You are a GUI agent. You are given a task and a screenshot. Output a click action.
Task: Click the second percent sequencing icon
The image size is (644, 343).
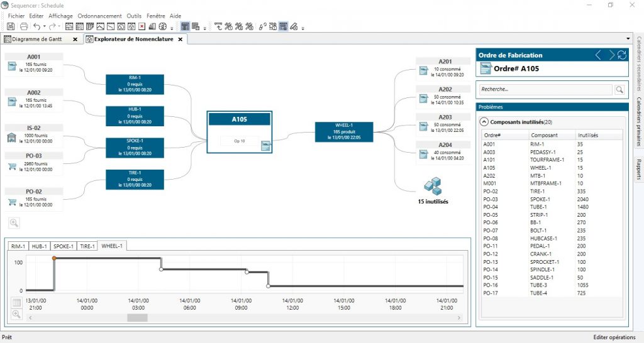[238, 26]
